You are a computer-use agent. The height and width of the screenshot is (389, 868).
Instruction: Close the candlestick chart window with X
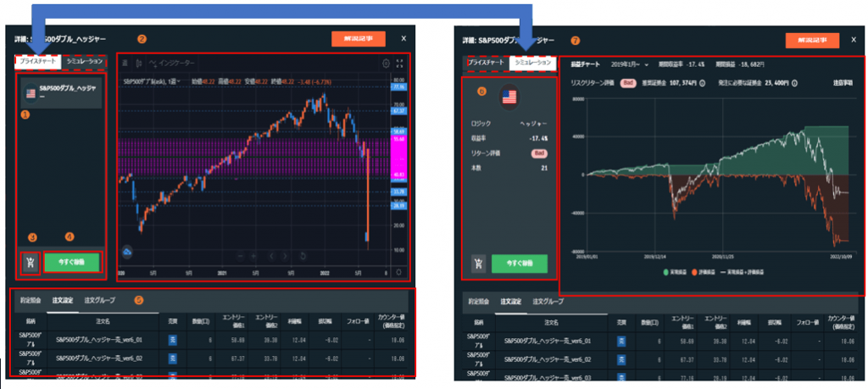point(403,38)
